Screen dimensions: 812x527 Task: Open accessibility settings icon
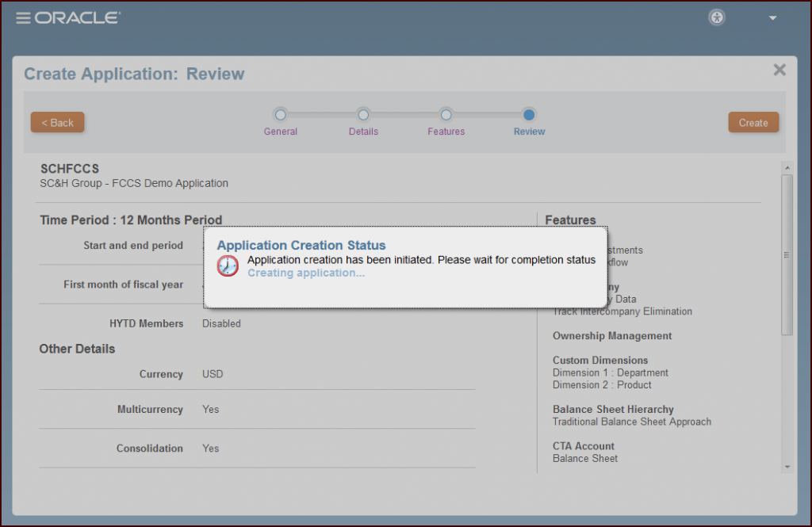click(x=717, y=17)
